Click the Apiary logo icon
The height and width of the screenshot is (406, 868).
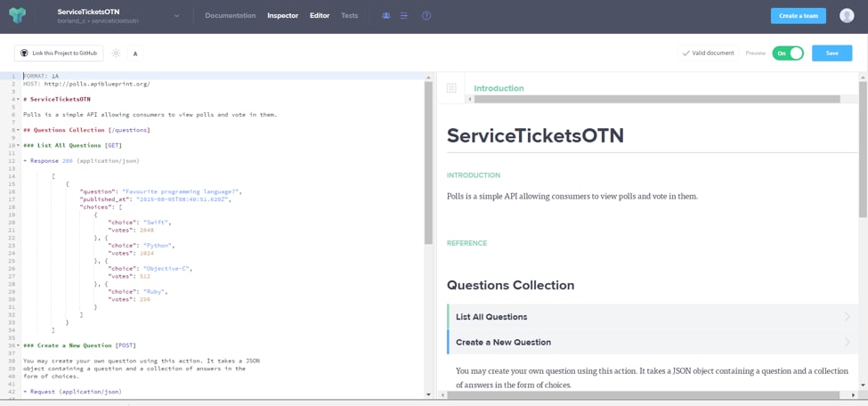pos(17,15)
